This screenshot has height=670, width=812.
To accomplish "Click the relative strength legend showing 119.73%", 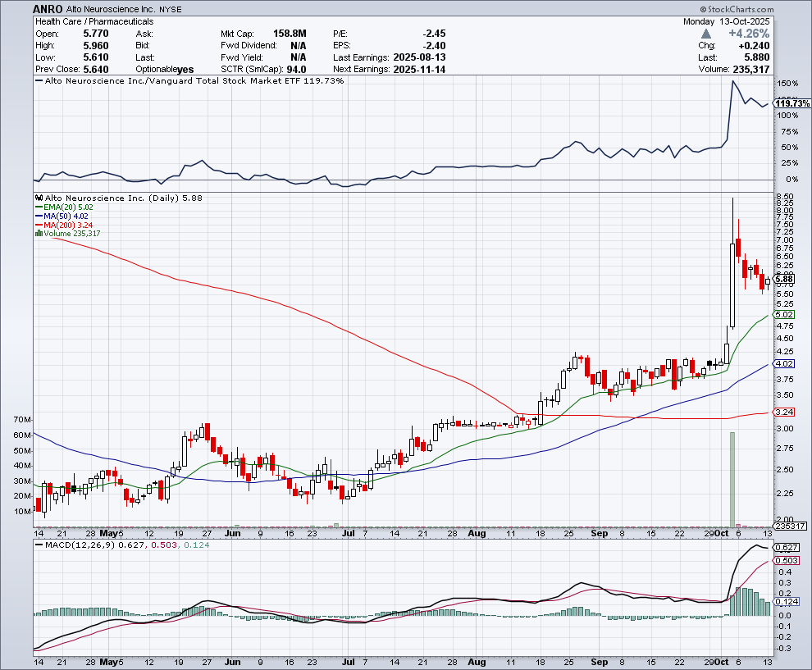I will pos(189,80).
